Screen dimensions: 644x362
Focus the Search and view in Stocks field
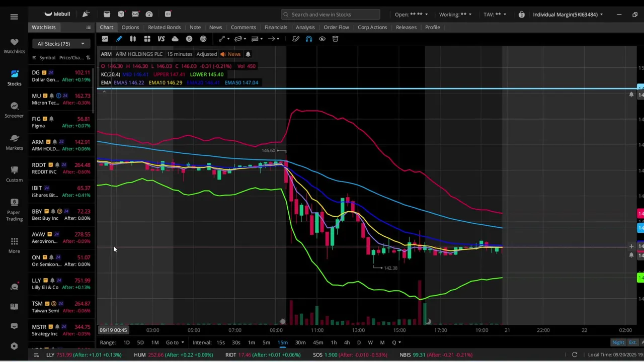[x=331, y=14]
